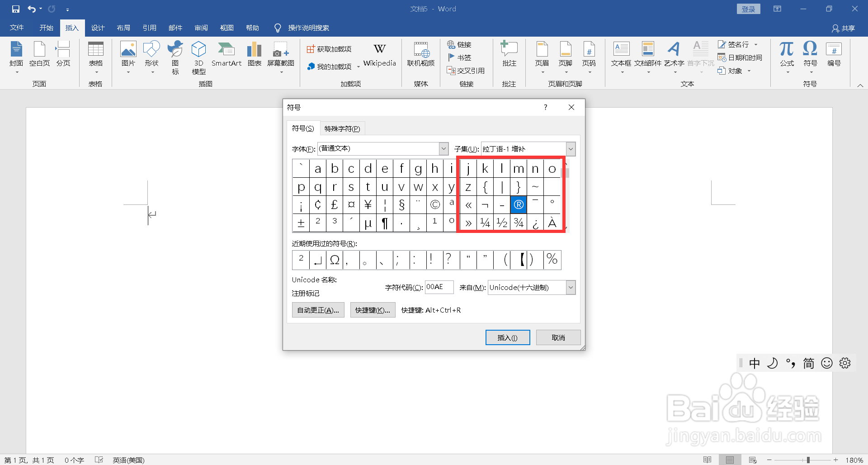This screenshot has width=868, height=465.
Task: Click Shortcut Key (快捷键) button
Action: [373, 310]
